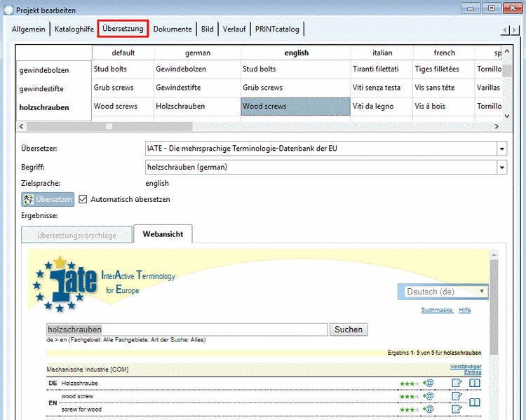Open the Suchmaske link
Screen dimensions: 526x420
pos(437,310)
